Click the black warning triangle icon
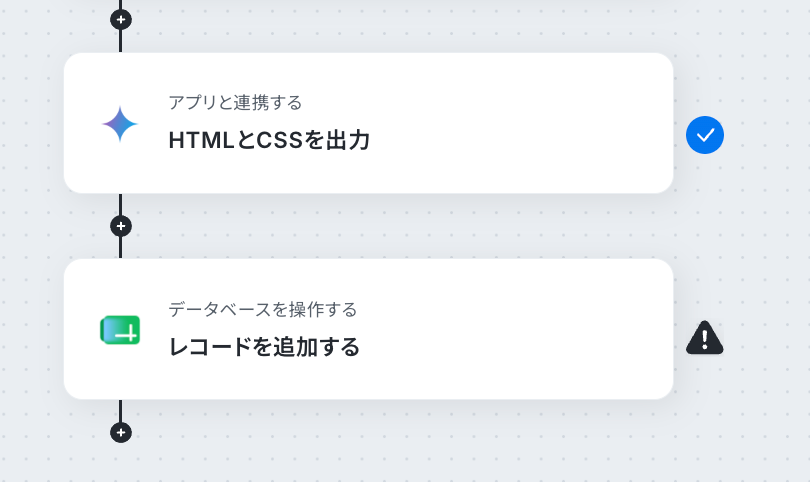This screenshot has height=482, width=810. 705,338
